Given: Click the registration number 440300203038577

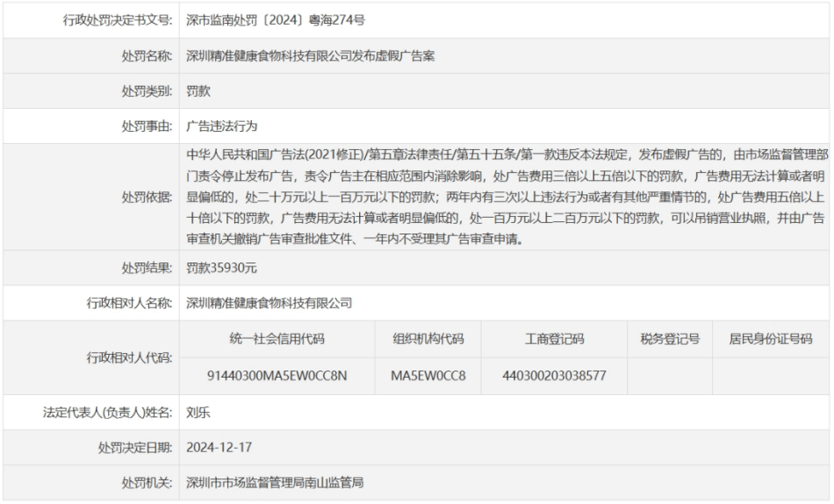Looking at the screenshot, I should click(x=548, y=376).
